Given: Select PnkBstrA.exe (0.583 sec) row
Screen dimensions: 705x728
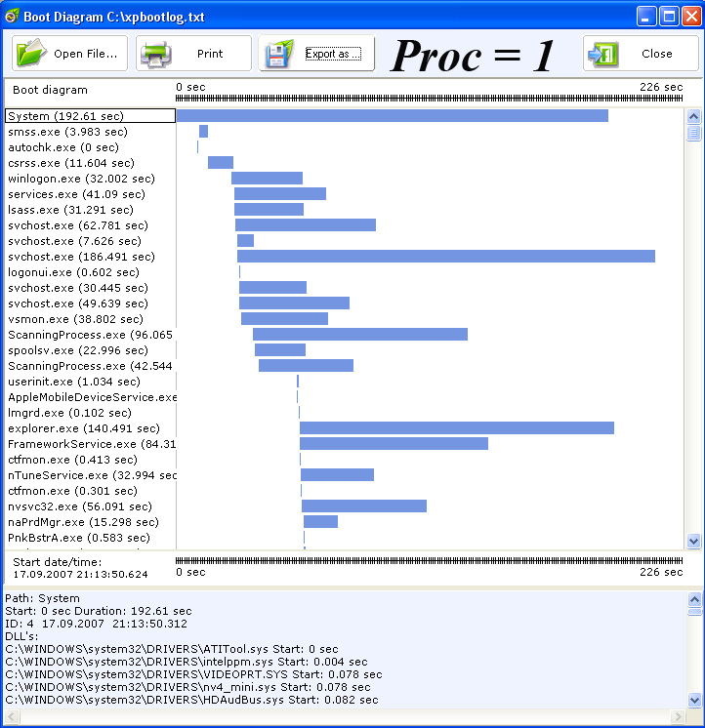Looking at the screenshot, I should point(90,538).
